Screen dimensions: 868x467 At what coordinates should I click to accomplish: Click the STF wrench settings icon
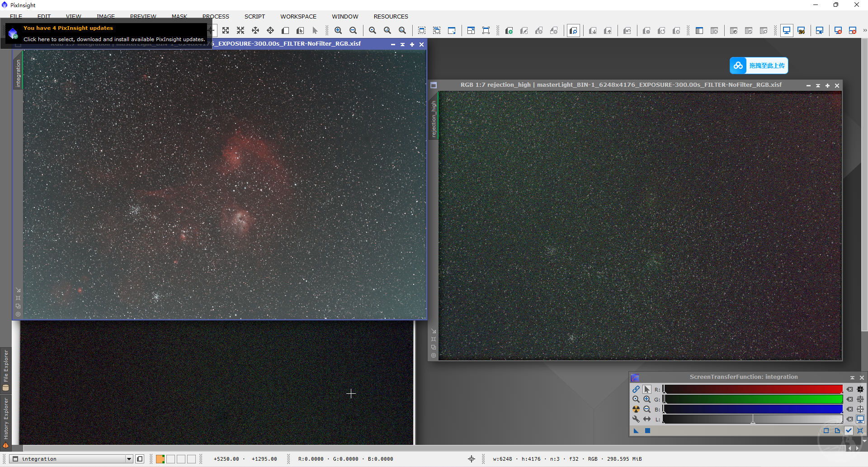636,419
